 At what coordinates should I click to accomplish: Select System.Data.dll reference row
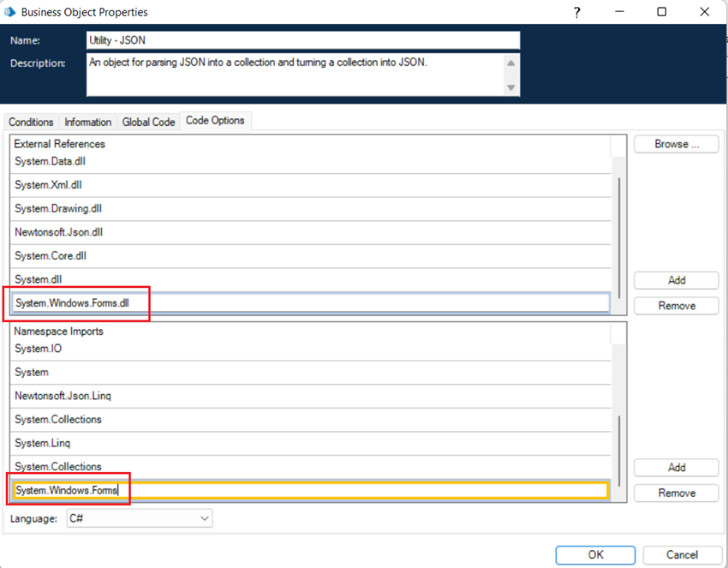310,162
